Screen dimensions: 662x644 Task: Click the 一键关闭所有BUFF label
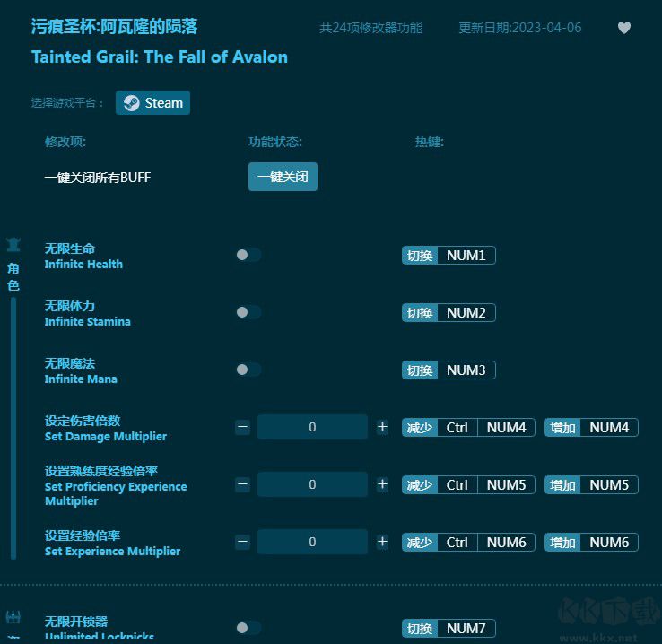click(x=98, y=178)
